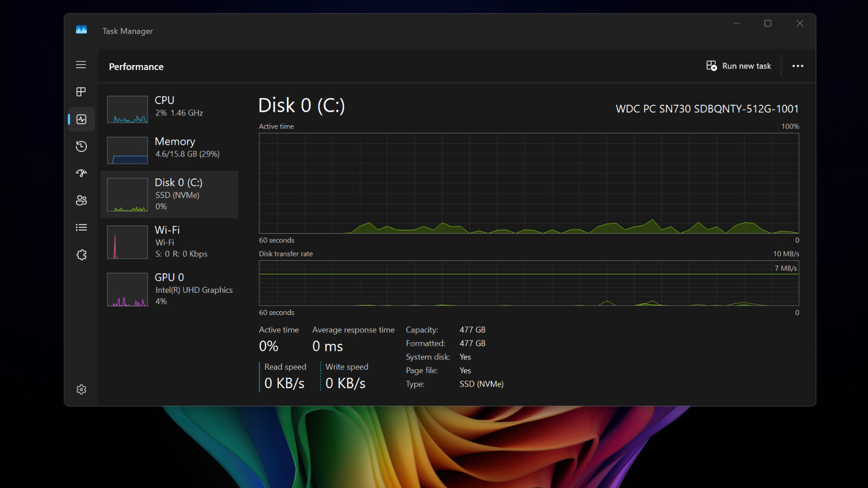
Task: Open the Details page icon
Action: (81, 227)
